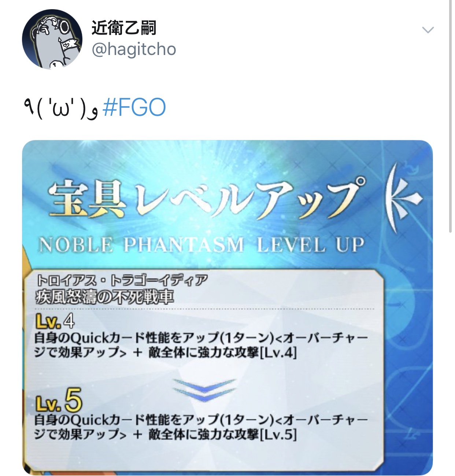Click the Lv.4 effect description text

(x=201, y=345)
